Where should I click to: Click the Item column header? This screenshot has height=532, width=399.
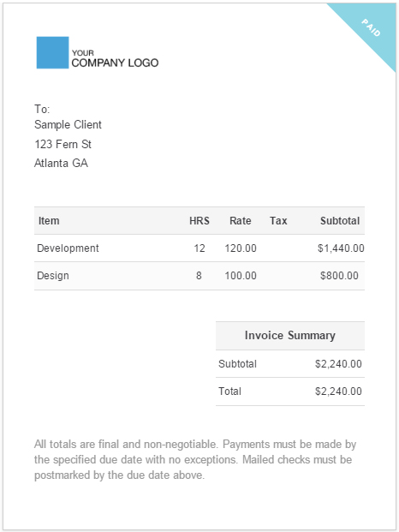[49, 221]
